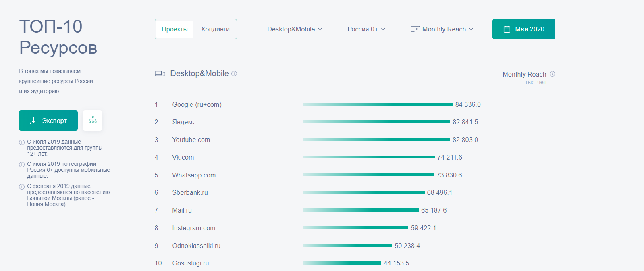The image size is (644, 271).
Task: Click info icon next to Desktop&Mobile heading
Action: coord(234,73)
